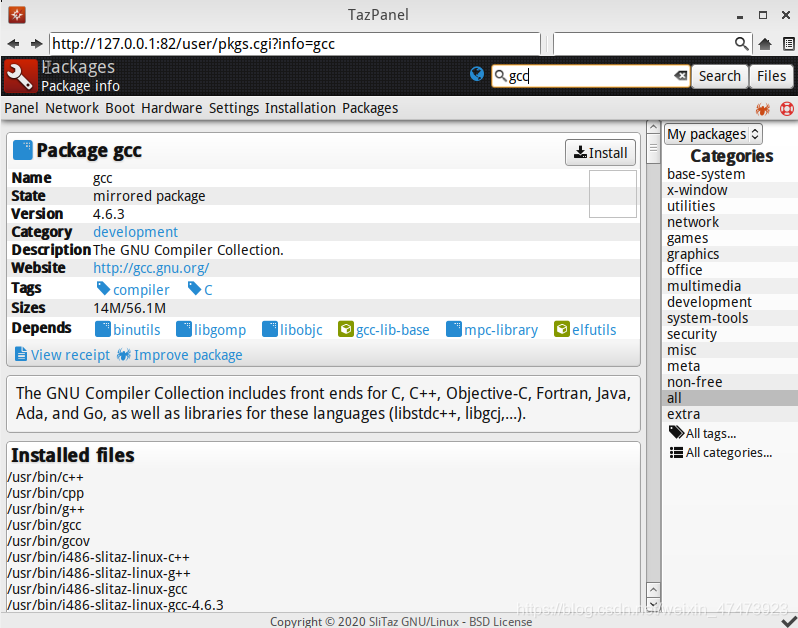Viewport: 798px width, 628px height.
Task: Click the binutils package icon
Action: click(x=103, y=329)
